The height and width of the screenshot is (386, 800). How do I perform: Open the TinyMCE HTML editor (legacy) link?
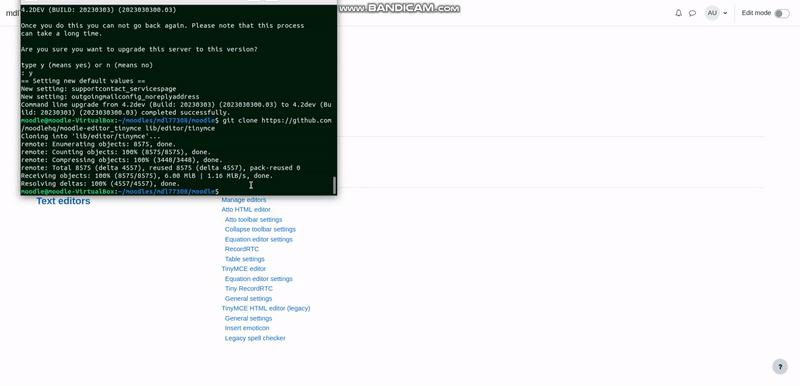pyautogui.click(x=266, y=308)
